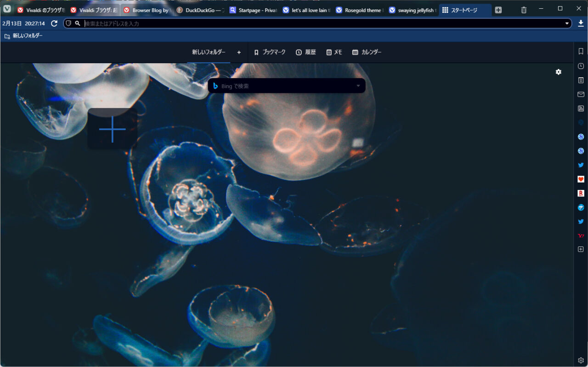Screen dimensions: 588x367
Task: Switch to the Startpage - Private tab
Action: click(253, 10)
